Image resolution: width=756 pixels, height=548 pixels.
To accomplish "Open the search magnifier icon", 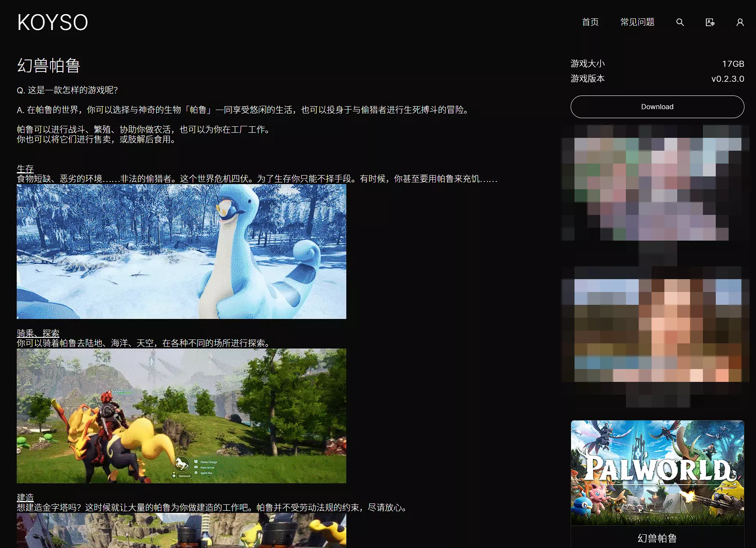I will click(680, 22).
